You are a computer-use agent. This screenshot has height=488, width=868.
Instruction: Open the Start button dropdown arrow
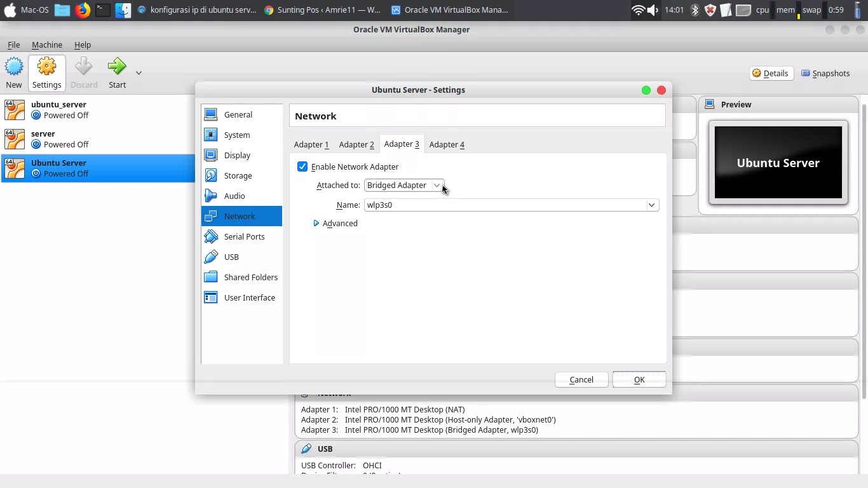[139, 72]
